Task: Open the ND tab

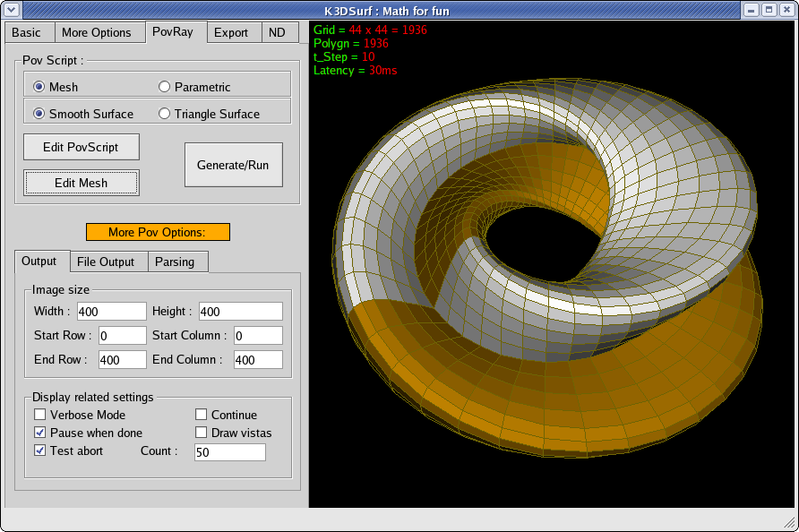Action: [x=277, y=33]
